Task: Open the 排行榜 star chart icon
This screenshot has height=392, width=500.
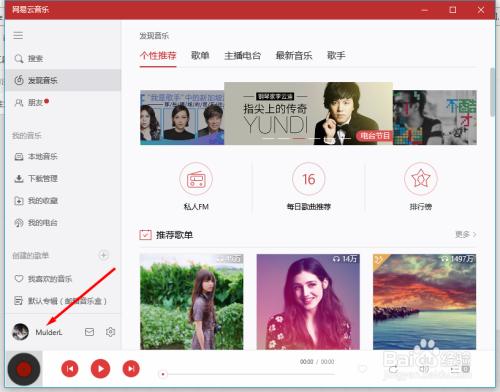Action: coord(421,179)
